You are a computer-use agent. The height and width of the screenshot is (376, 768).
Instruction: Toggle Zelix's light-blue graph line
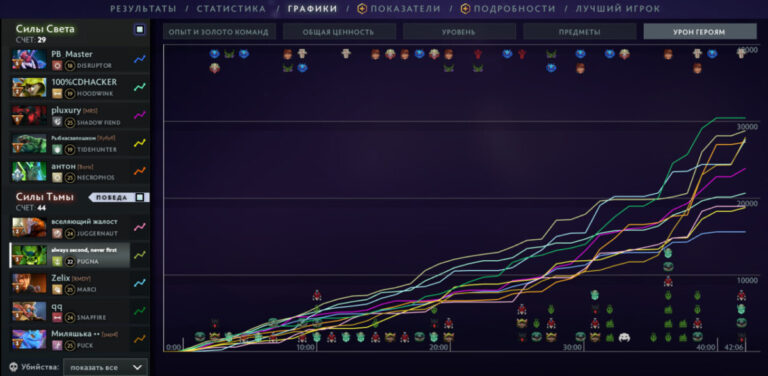pos(140,282)
